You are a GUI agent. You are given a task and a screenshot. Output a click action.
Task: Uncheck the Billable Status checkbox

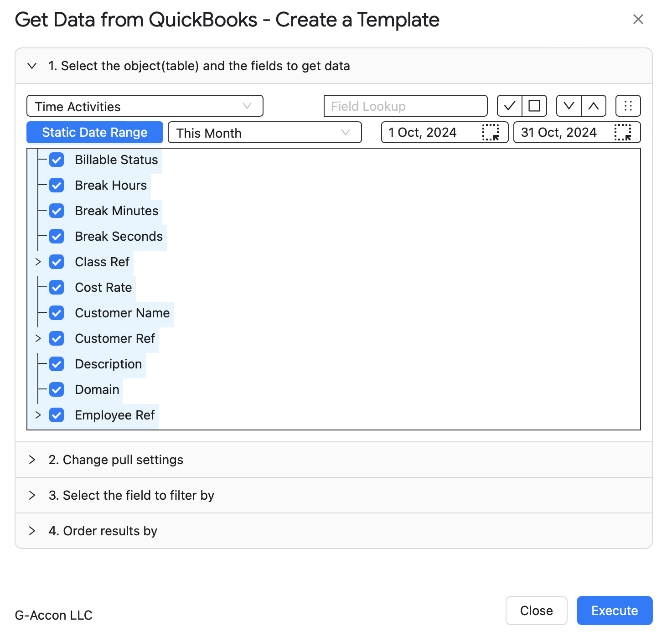pyautogui.click(x=57, y=160)
